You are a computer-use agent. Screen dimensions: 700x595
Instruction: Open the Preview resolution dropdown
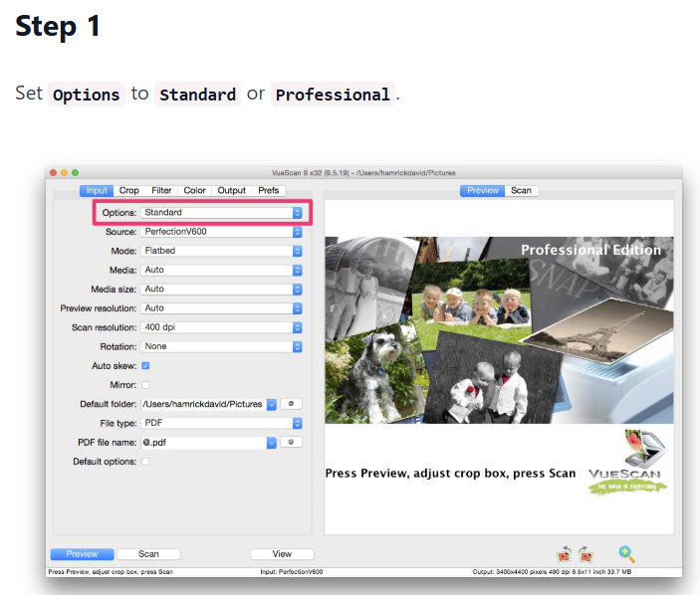coord(221,308)
